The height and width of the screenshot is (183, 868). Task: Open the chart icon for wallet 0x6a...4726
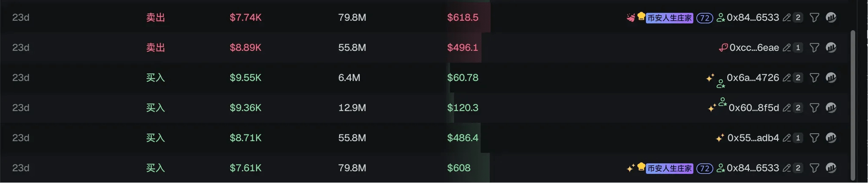(831, 78)
